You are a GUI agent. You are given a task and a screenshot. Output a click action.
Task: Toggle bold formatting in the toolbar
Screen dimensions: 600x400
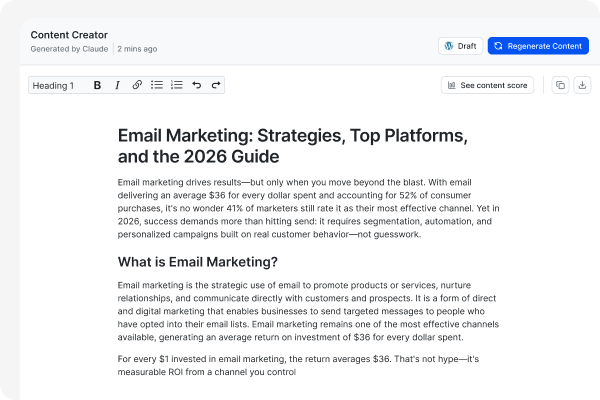point(97,86)
